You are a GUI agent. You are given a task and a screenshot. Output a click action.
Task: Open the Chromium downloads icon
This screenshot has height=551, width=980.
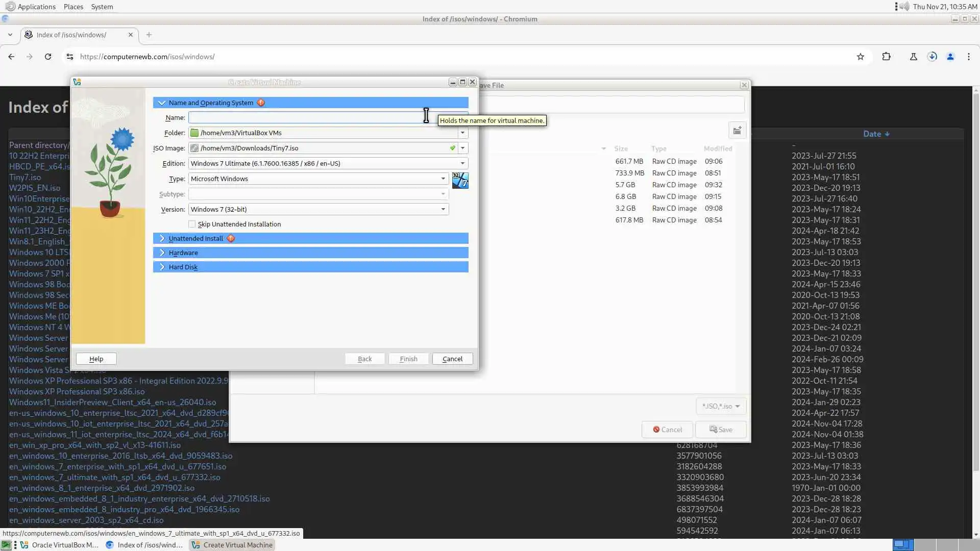932,57
